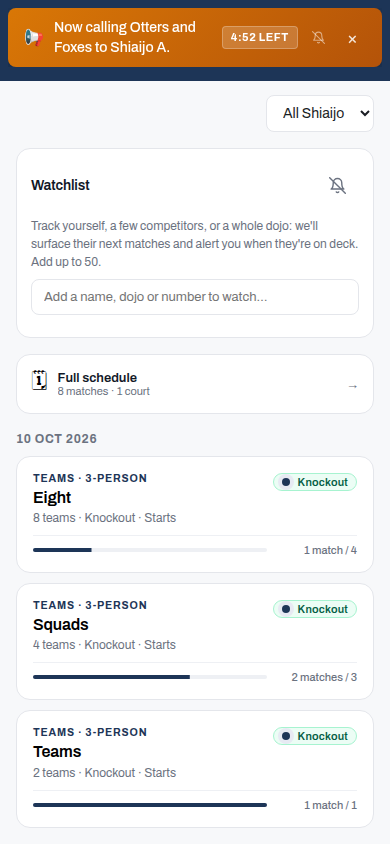390x844 pixels.
Task: Open Full schedule via right arrow
Action: (352, 386)
